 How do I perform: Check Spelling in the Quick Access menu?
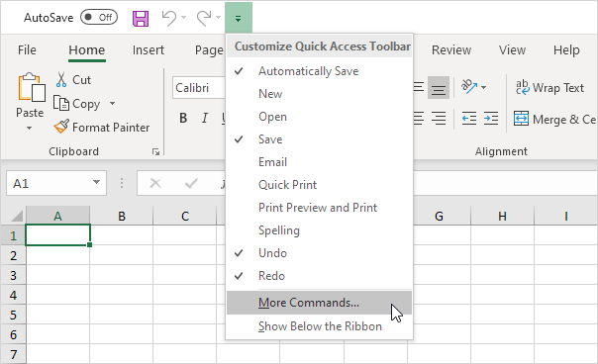click(x=319, y=230)
